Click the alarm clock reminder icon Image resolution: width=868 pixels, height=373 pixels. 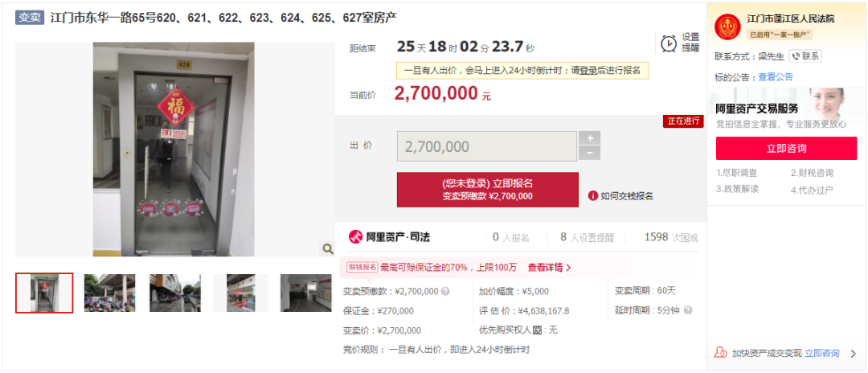[669, 43]
